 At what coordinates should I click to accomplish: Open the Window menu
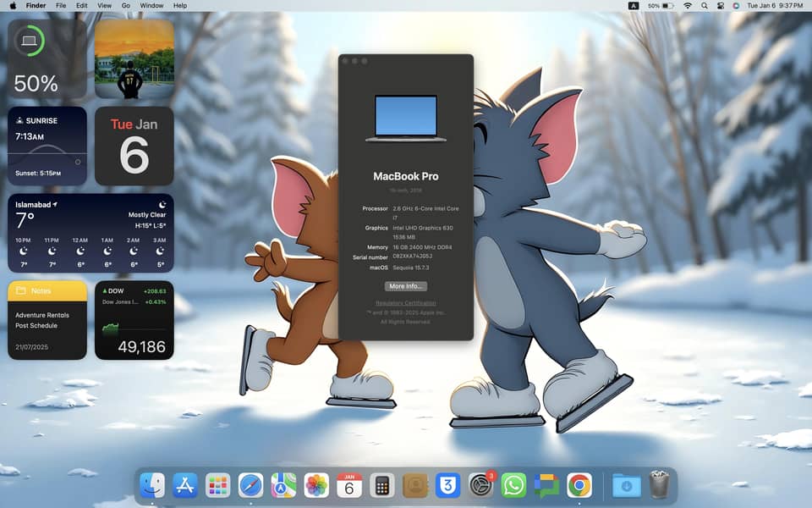(x=151, y=6)
